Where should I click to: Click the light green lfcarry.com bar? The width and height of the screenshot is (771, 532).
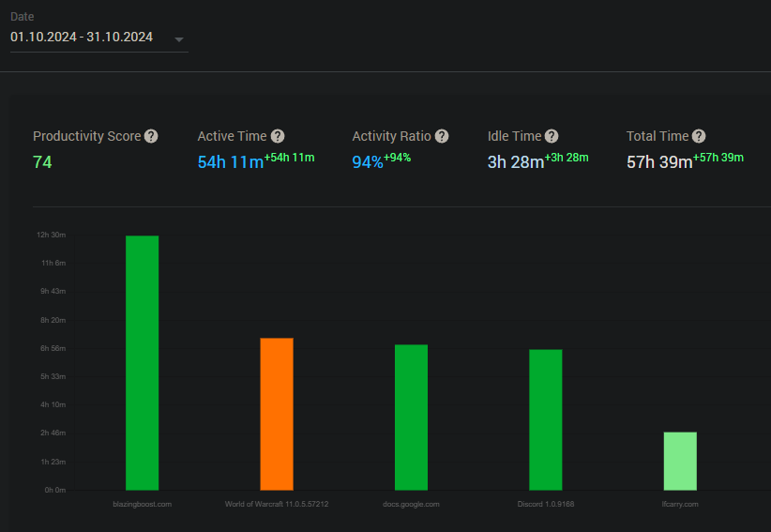(680, 462)
